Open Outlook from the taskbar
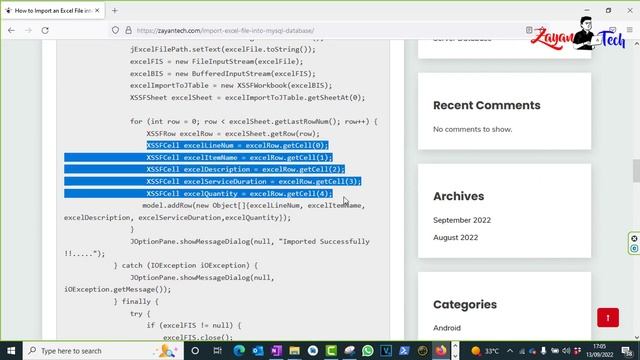This screenshot has width=640, height=360. pos(258,351)
